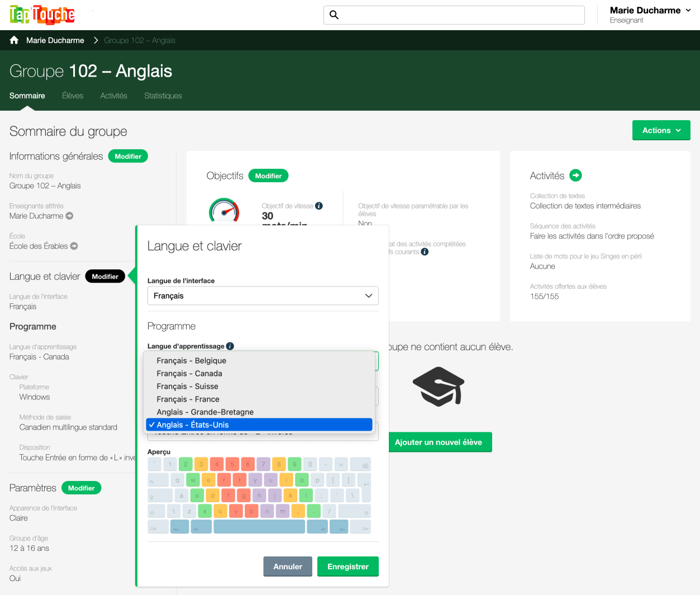Click the home icon in breadcrumb
Image resolution: width=700 pixels, height=595 pixels.
[x=15, y=40]
